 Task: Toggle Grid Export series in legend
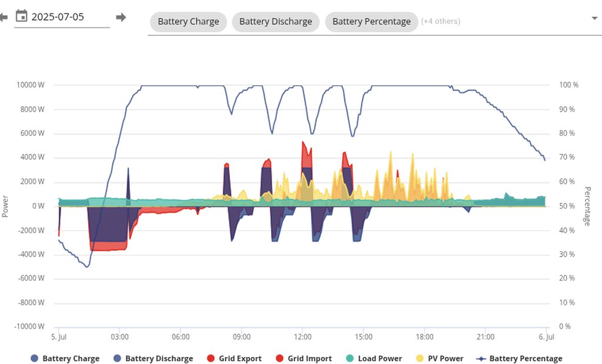click(x=240, y=359)
